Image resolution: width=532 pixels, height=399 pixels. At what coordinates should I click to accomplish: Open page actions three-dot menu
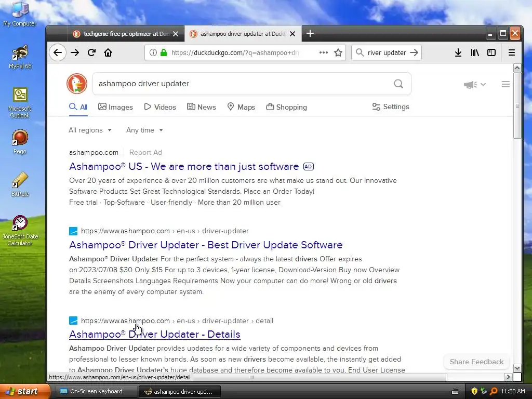tap(323, 52)
